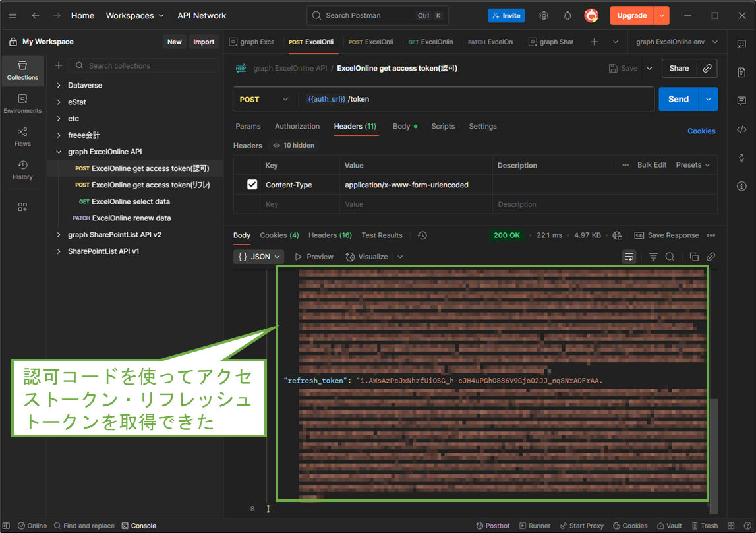Expand the Dataverse collection
This screenshot has height=533, width=756.
59,85
